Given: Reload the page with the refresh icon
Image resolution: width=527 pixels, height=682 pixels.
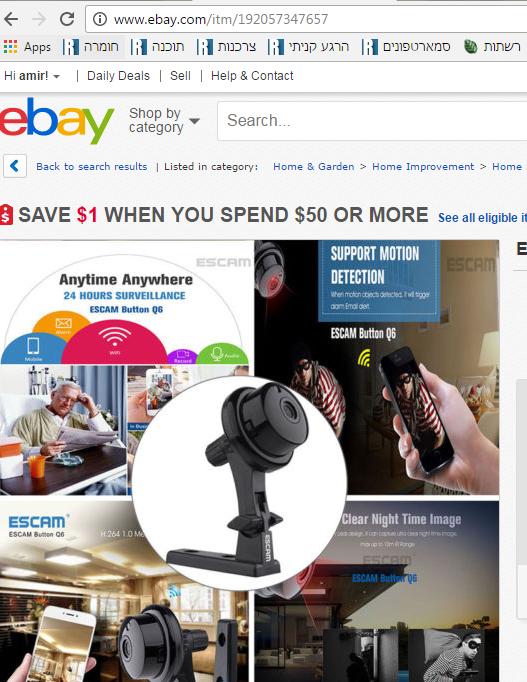Looking at the screenshot, I should [x=67, y=19].
